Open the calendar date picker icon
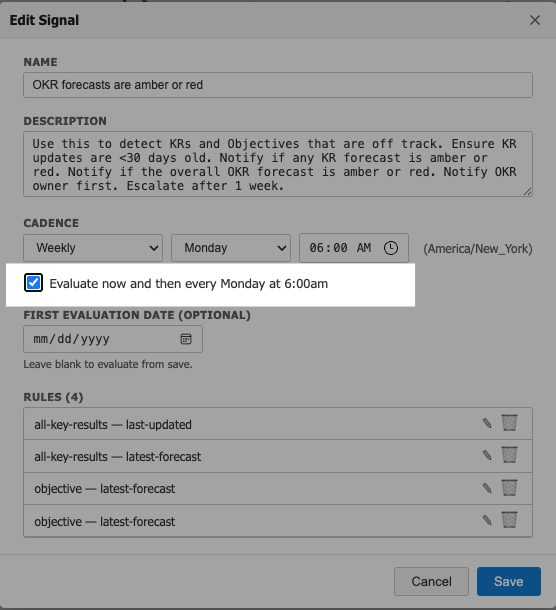 click(186, 339)
